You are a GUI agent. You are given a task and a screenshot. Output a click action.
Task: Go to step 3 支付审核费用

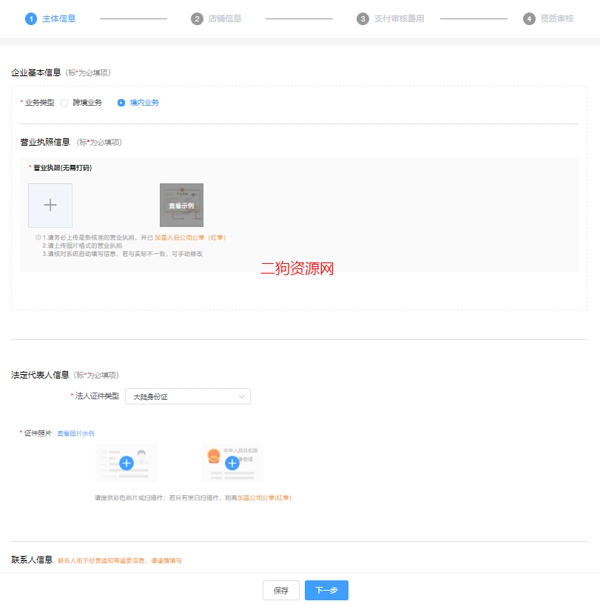(x=391, y=18)
